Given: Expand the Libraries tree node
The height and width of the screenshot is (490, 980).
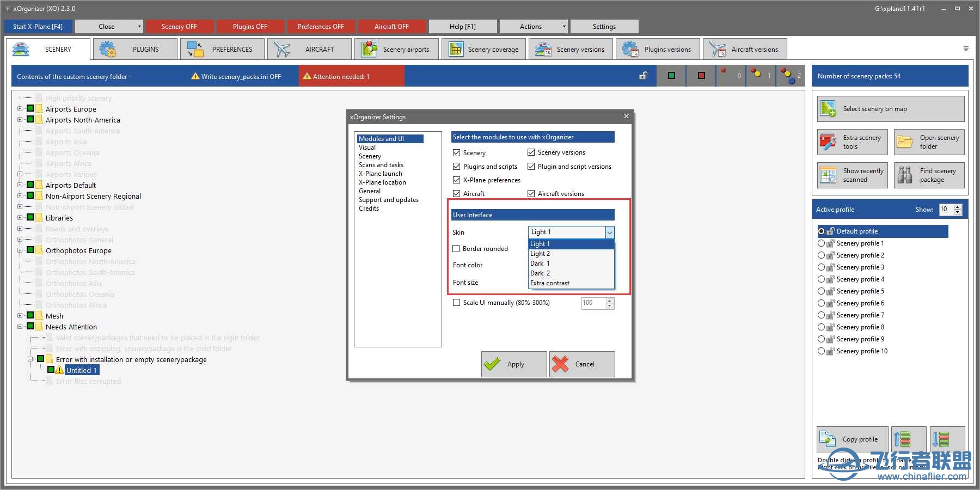Looking at the screenshot, I should tap(20, 218).
